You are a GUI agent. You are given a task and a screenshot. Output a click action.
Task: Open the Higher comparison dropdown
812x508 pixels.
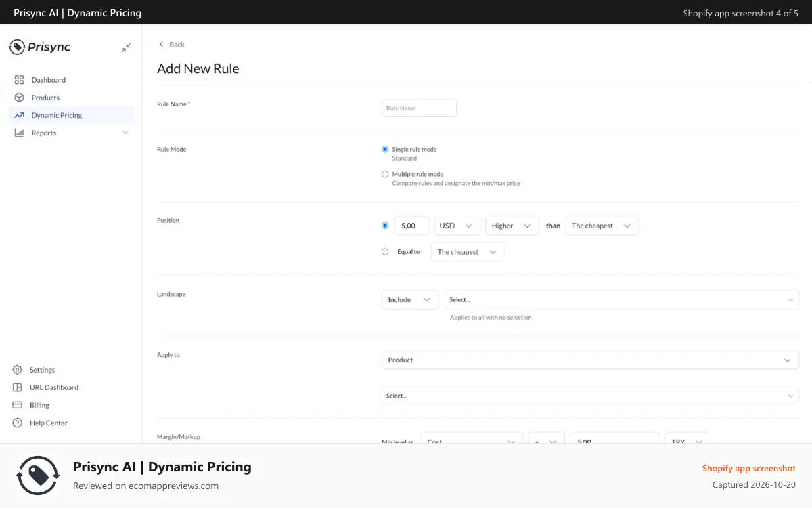point(512,226)
